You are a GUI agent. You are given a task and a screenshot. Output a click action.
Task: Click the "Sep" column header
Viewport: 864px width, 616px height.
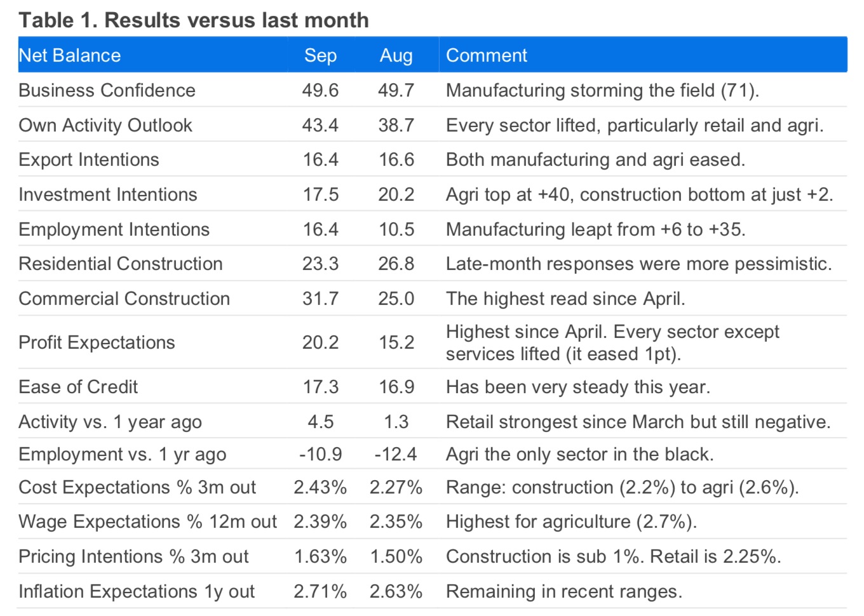click(320, 55)
